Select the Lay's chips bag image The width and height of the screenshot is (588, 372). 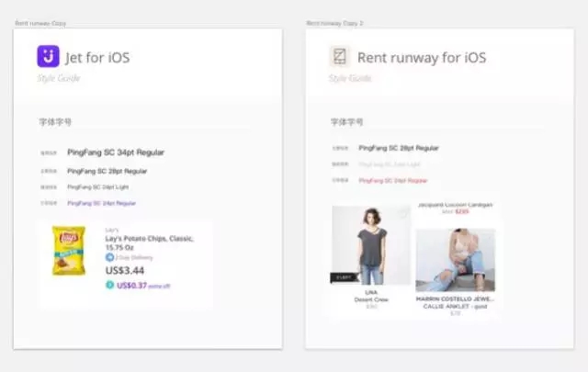(x=69, y=251)
